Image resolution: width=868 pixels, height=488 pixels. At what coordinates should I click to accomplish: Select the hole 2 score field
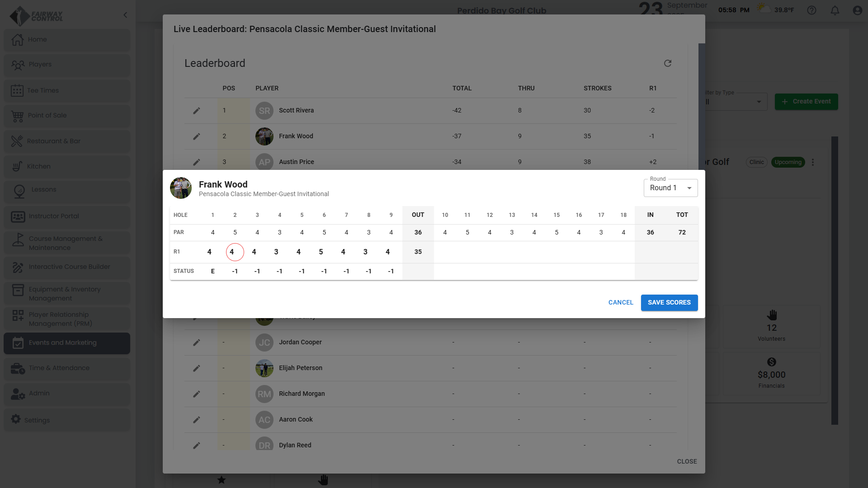coord(235,252)
